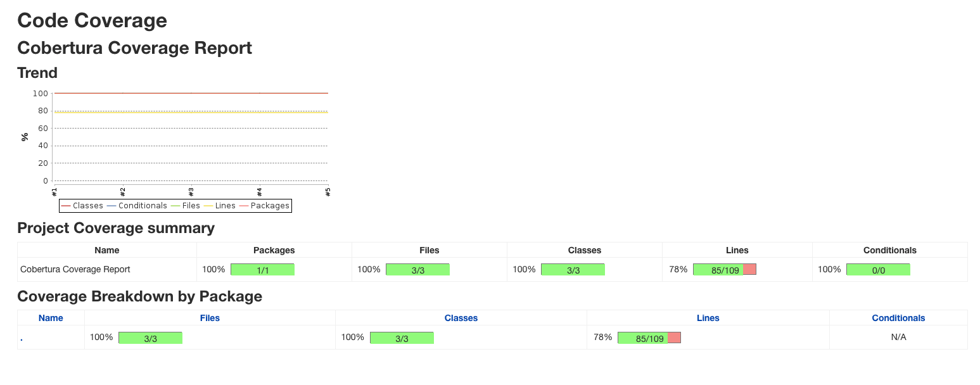
Task: Click the 1/1 Packages coverage bar
Action: [x=262, y=268]
